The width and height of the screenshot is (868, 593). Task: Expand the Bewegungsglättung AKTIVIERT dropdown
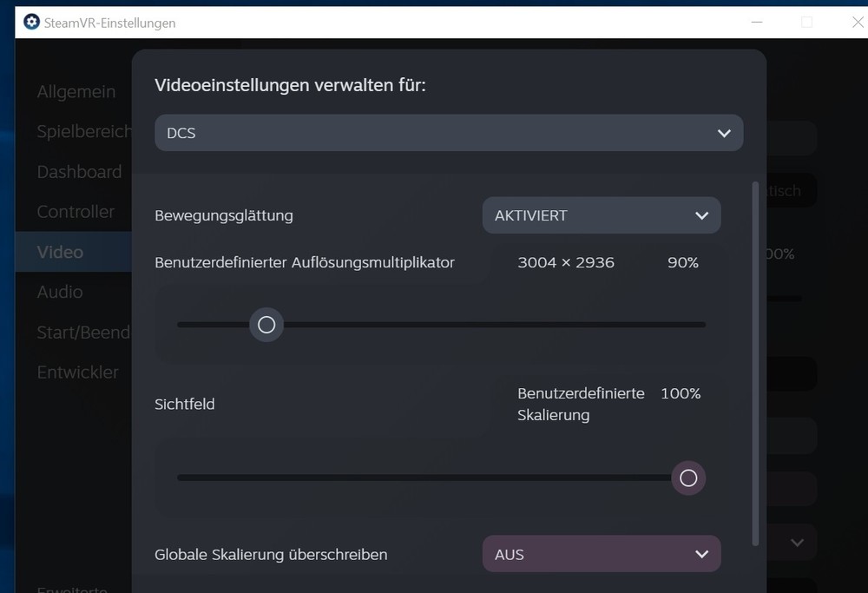click(x=602, y=215)
